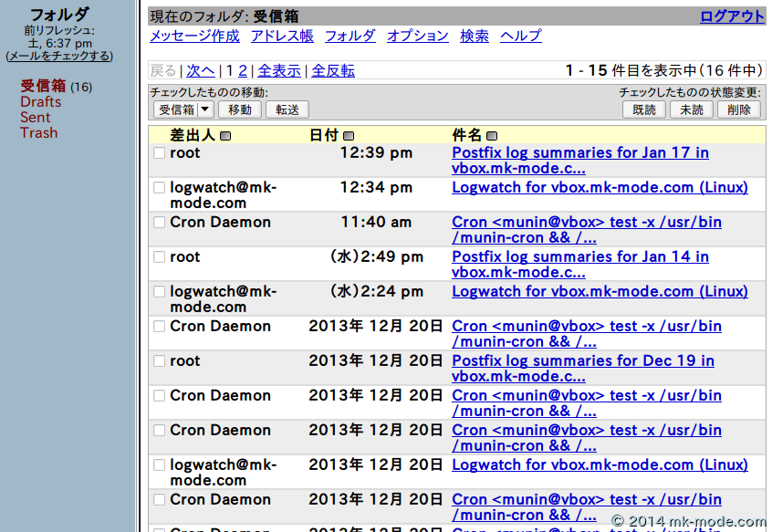The width and height of the screenshot is (772, 532).
Task: Click the 全表示 show-all link
Action: pos(279,71)
